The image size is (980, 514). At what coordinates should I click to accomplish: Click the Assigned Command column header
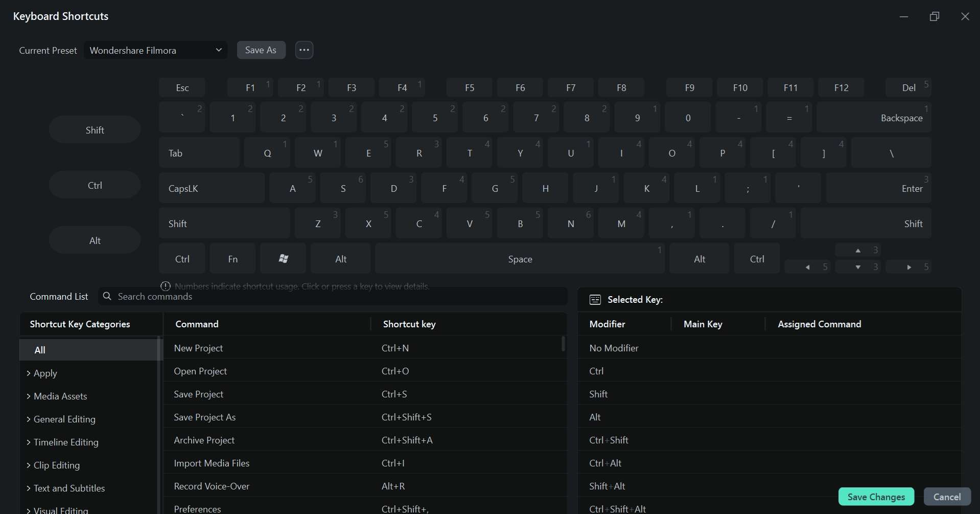click(x=819, y=324)
